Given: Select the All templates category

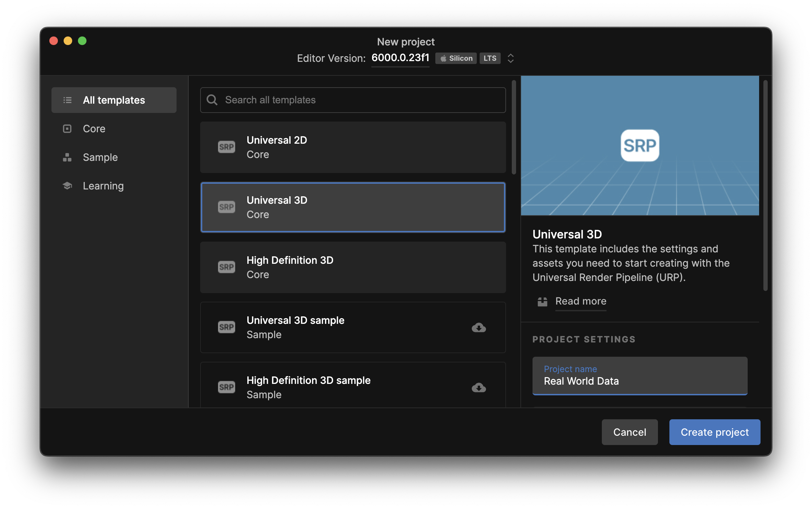Looking at the screenshot, I should click(x=114, y=100).
